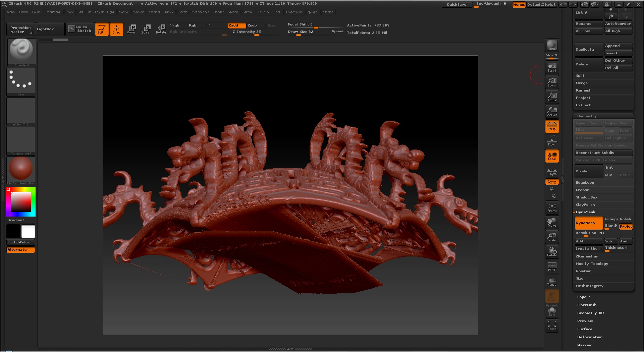
Task: Enable Zsub sculpt mode
Action: point(256,25)
